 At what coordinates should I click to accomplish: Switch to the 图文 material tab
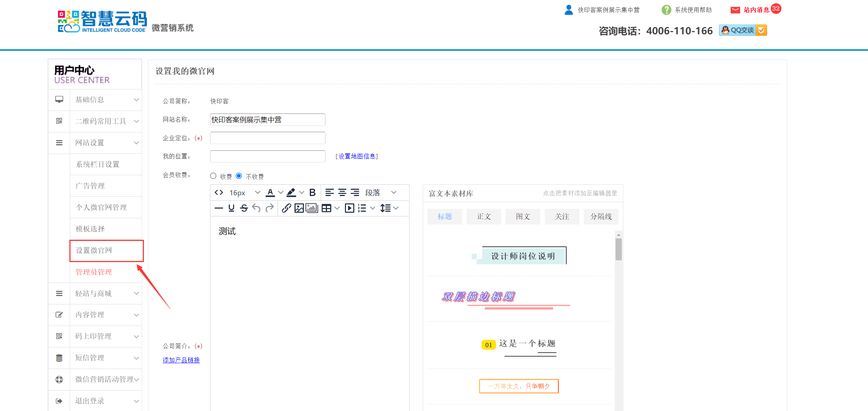[x=523, y=216]
